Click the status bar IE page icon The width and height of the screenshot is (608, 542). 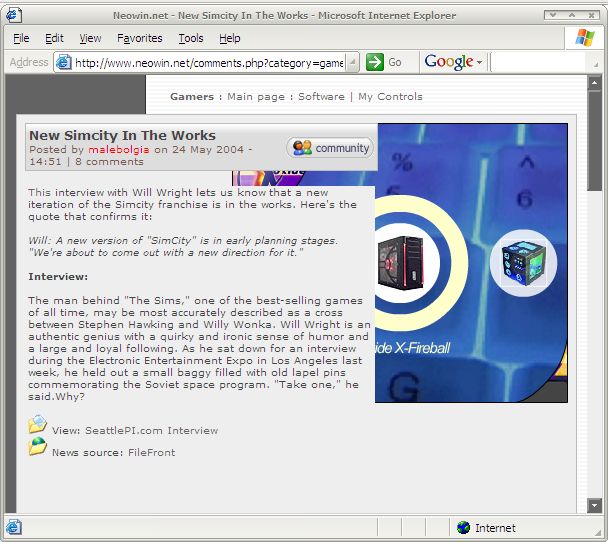14,528
